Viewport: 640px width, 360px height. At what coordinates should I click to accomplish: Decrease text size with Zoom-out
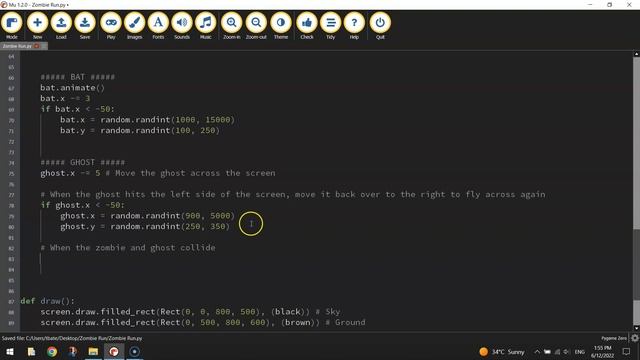(256, 26)
